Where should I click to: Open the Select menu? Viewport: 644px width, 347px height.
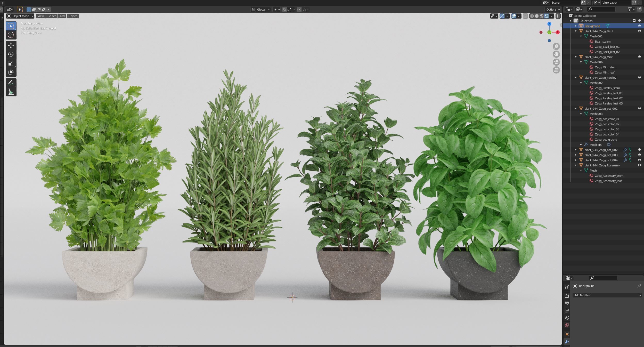click(52, 16)
